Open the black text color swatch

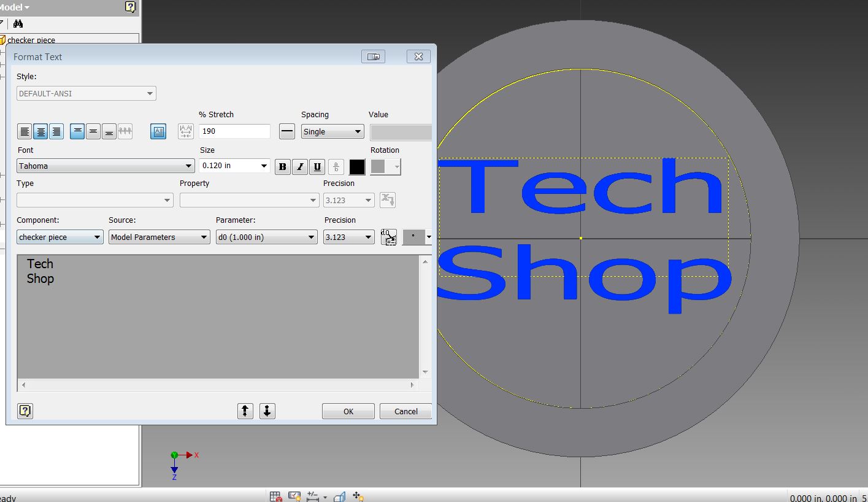[357, 166]
